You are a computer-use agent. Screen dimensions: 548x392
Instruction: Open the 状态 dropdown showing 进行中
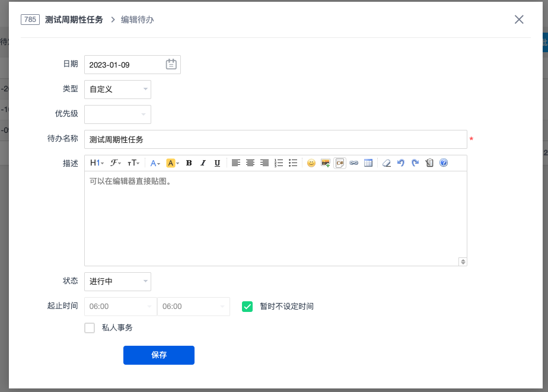(117, 282)
